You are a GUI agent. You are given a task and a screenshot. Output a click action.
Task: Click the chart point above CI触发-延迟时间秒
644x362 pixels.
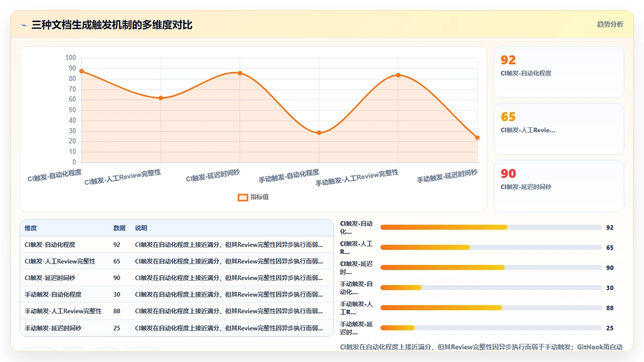(240, 73)
